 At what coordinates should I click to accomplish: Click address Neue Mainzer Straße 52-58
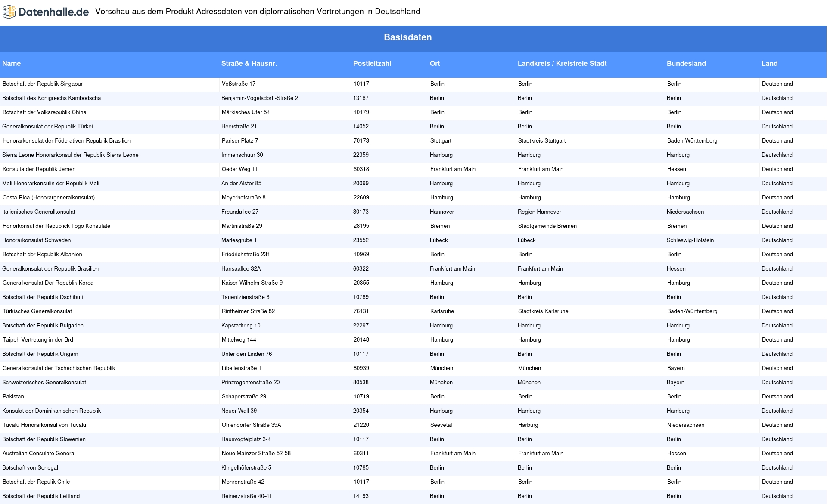click(x=256, y=453)
